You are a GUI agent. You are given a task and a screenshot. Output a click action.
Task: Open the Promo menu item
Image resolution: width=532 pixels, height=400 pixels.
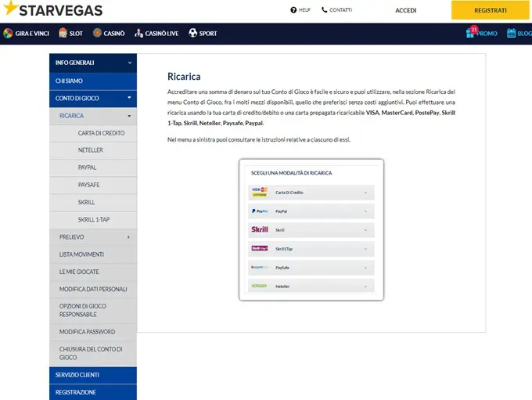(481, 33)
